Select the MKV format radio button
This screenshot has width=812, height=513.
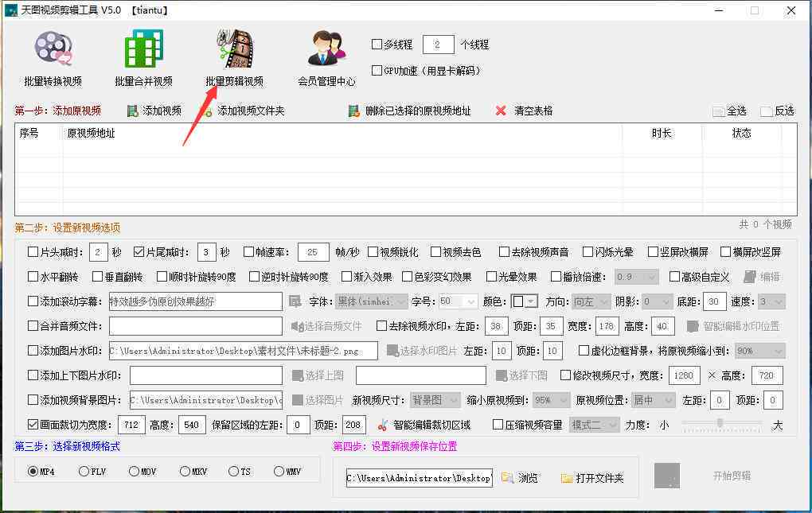(x=185, y=471)
